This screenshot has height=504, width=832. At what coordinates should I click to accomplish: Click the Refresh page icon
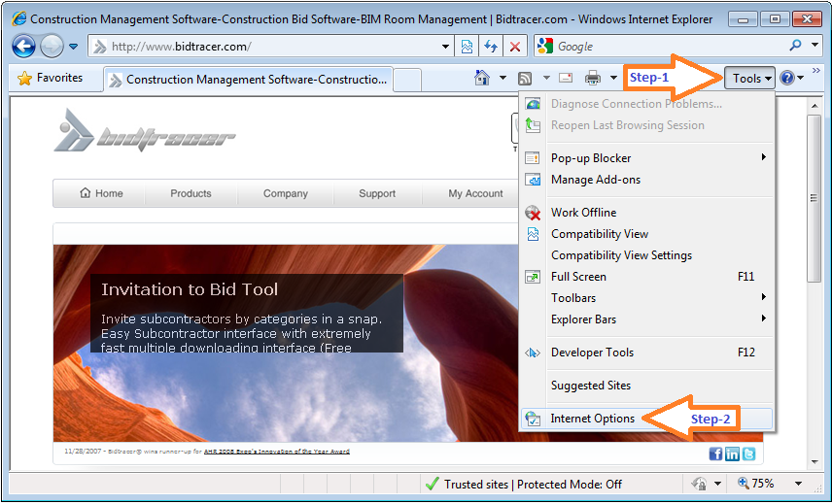[x=491, y=47]
